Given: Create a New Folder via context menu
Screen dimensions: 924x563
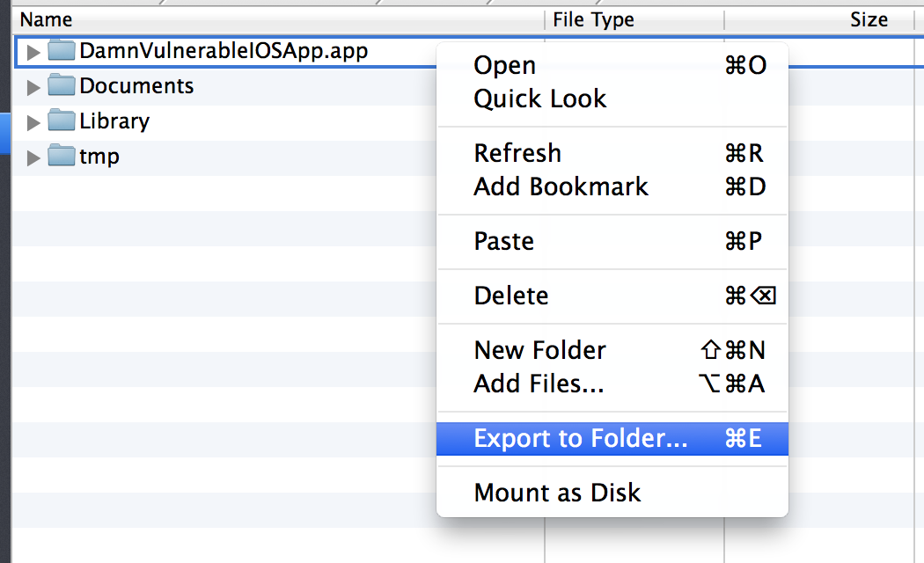Looking at the screenshot, I should tap(612, 350).
